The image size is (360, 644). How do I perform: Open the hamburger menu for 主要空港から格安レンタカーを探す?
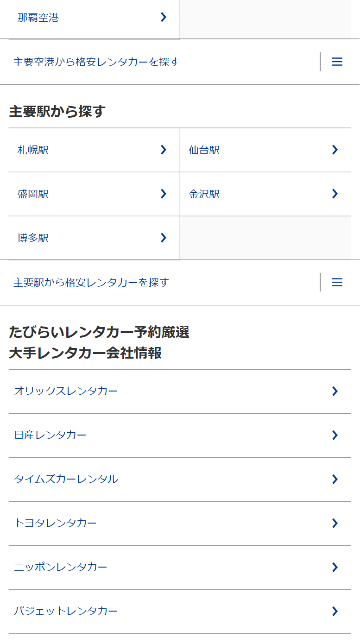point(337,62)
